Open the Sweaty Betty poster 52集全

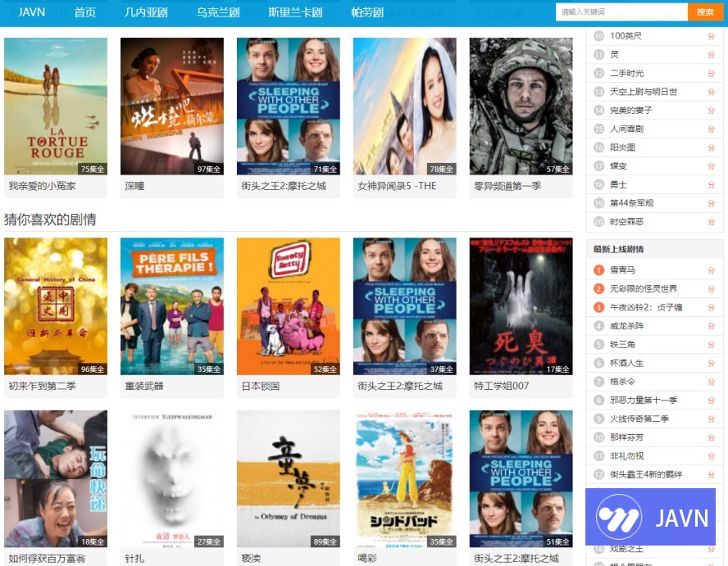pyautogui.click(x=289, y=306)
